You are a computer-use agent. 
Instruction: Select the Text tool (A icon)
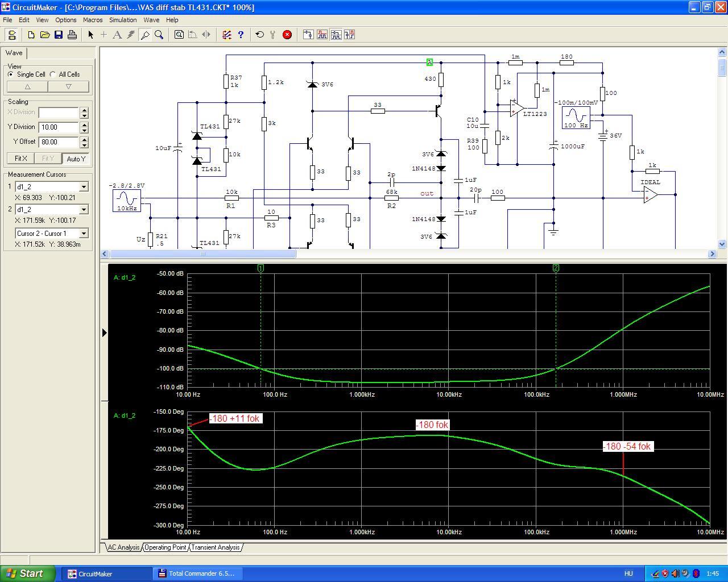click(117, 35)
